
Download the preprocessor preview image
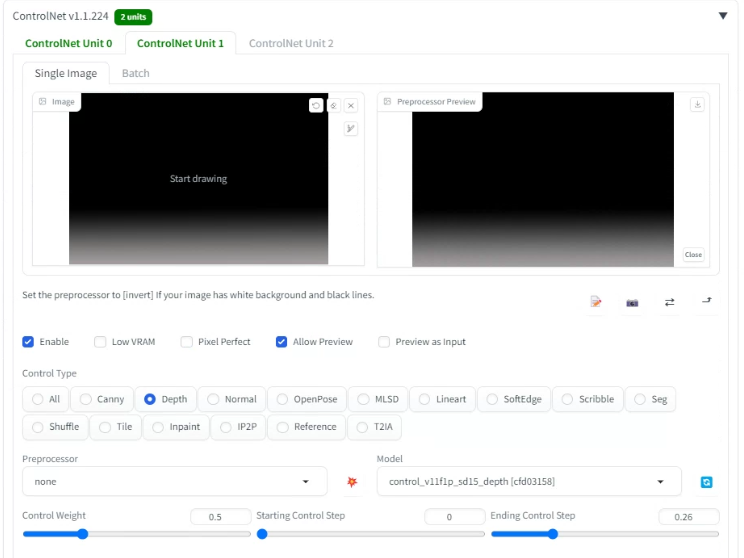point(697,104)
